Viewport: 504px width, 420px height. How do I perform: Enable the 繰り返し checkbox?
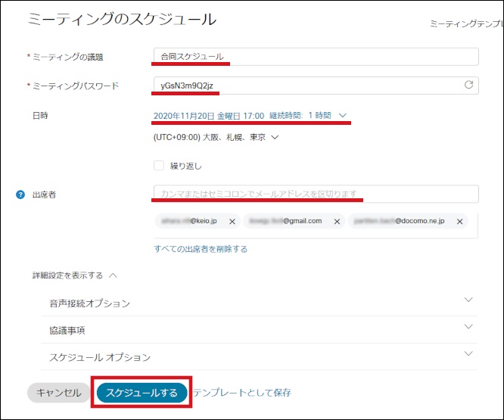(x=159, y=165)
